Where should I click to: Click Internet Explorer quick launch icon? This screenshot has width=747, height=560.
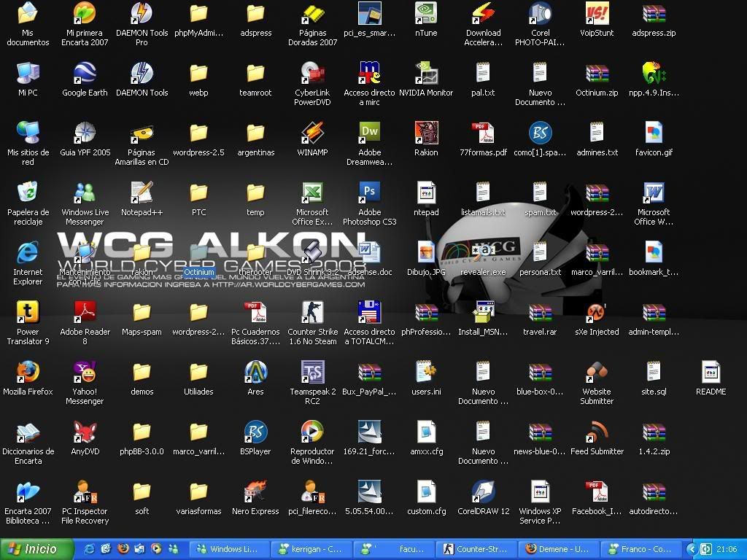[x=89, y=549]
